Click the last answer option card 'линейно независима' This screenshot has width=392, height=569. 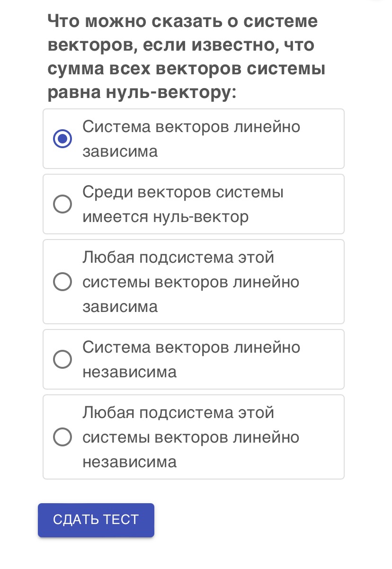(x=194, y=437)
